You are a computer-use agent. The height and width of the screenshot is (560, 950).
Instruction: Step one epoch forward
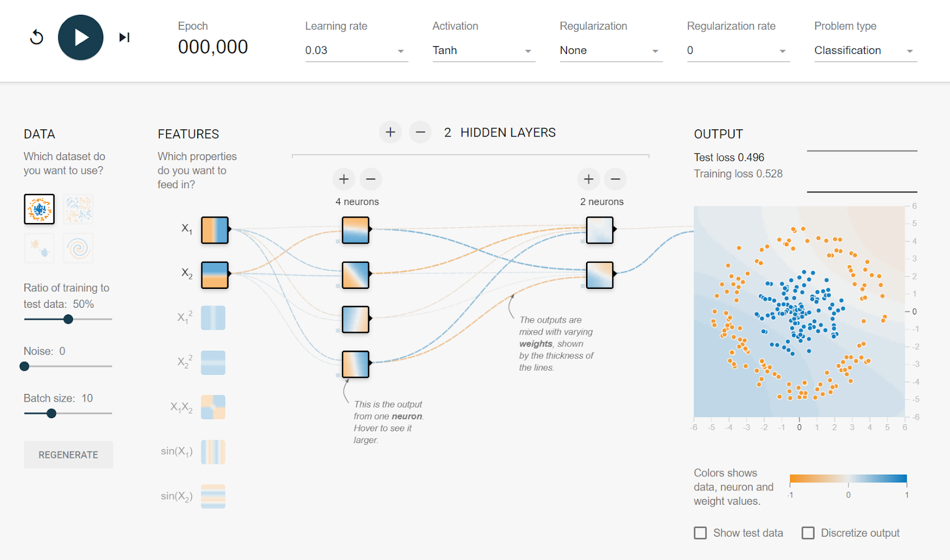tap(123, 37)
